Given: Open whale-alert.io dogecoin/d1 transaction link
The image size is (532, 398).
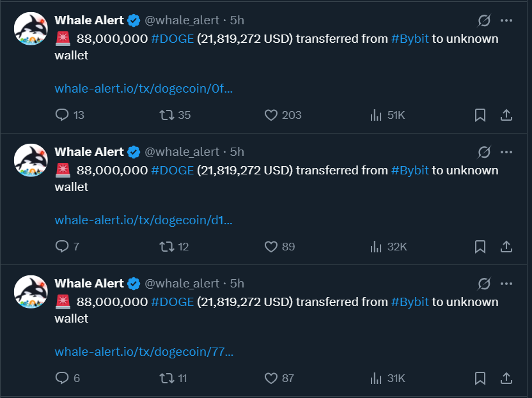Looking at the screenshot, I should [x=144, y=220].
